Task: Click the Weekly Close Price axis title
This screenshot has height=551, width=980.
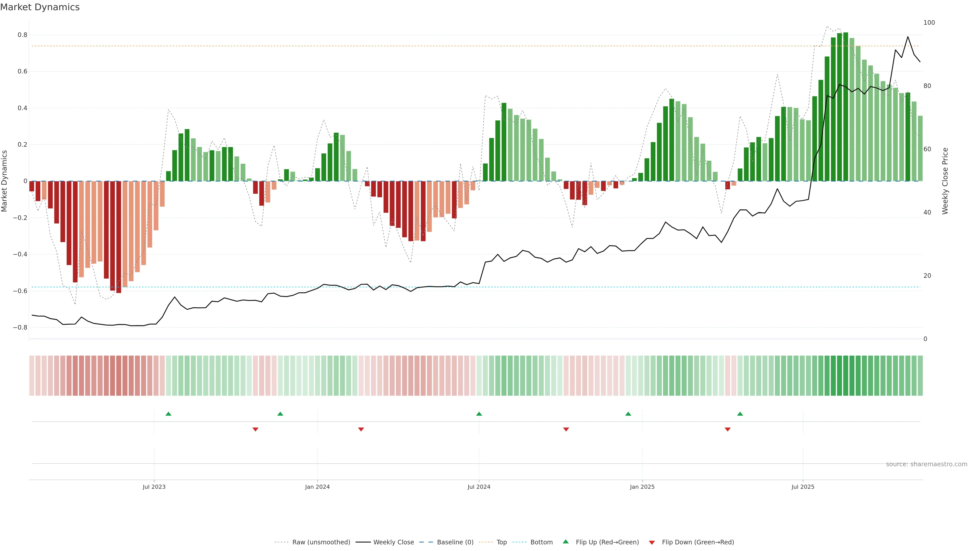Action: tap(945, 181)
